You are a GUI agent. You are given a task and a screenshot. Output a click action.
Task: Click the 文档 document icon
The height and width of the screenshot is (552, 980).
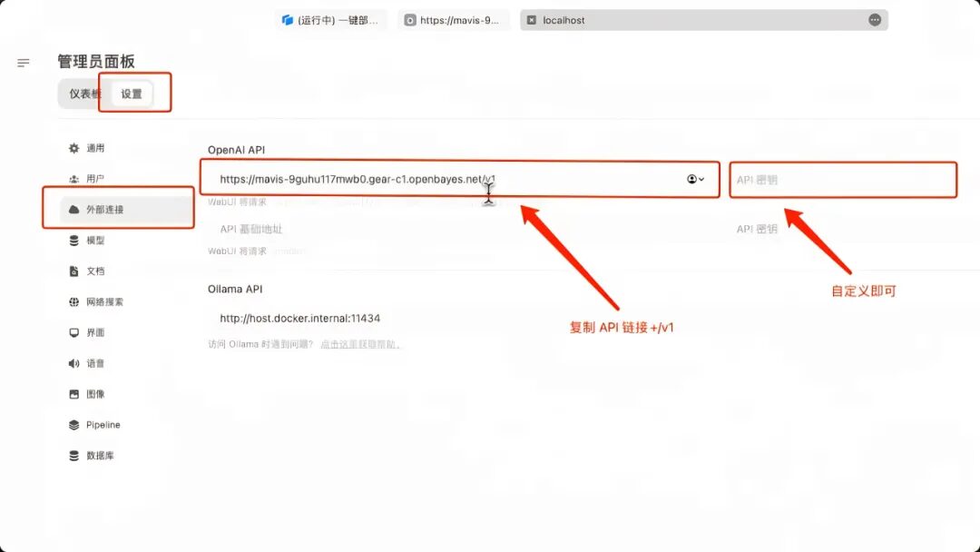click(x=74, y=271)
